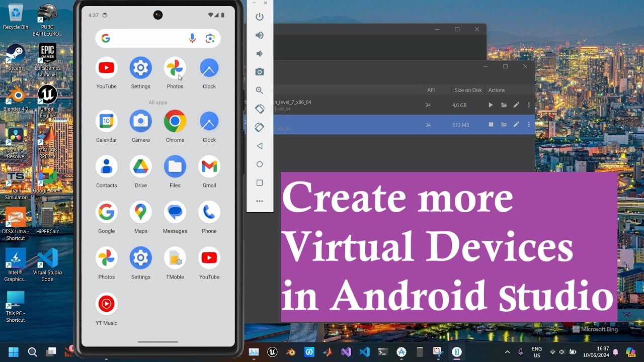Click the emulator Home circle button
The height and width of the screenshot is (362, 644).
tap(260, 164)
